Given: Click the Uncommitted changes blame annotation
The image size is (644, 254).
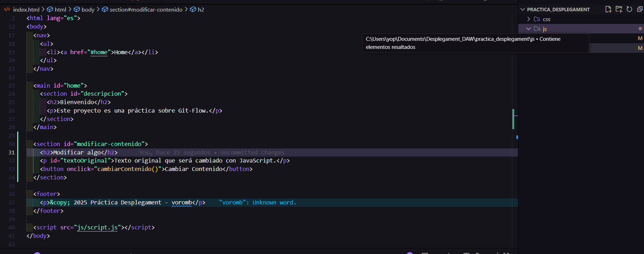Looking at the screenshot, I should click(252, 153).
